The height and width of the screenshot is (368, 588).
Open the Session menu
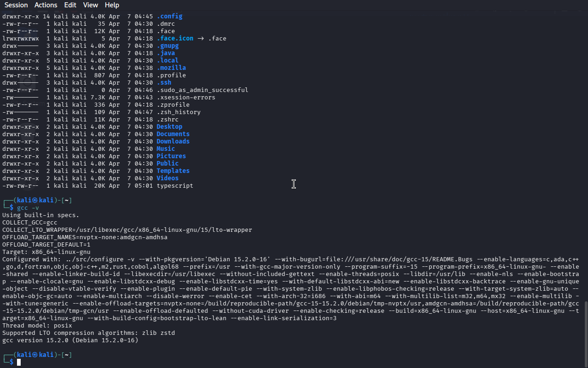16,5
